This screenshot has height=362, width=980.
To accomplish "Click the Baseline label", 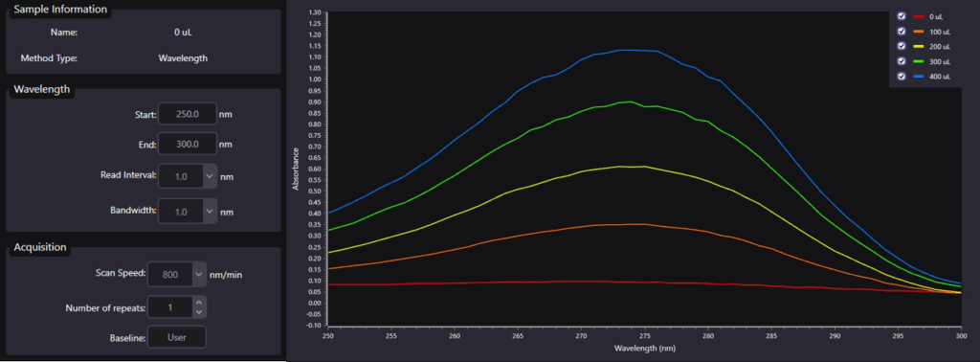I will [x=129, y=338].
